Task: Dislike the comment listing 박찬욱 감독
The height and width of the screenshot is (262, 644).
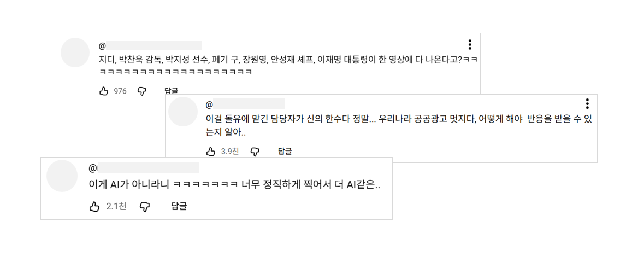Action: [x=142, y=91]
